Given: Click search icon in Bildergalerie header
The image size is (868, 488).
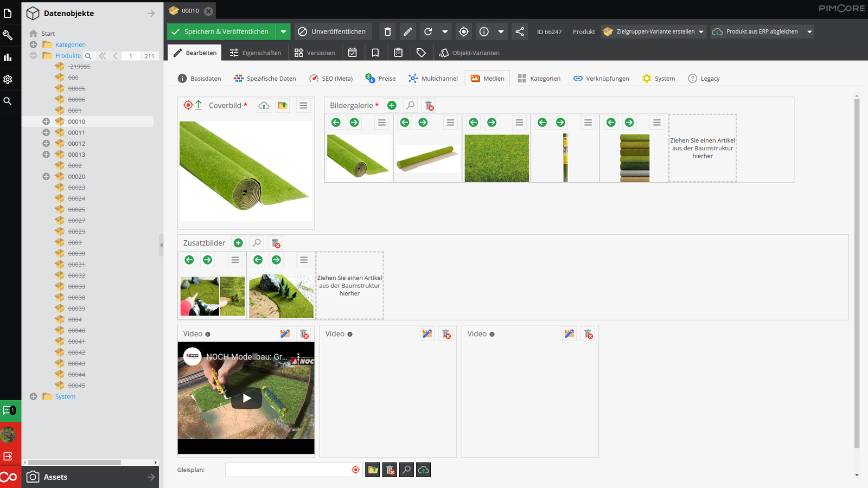Looking at the screenshot, I should pyautogui.click(x=410, y=105).
